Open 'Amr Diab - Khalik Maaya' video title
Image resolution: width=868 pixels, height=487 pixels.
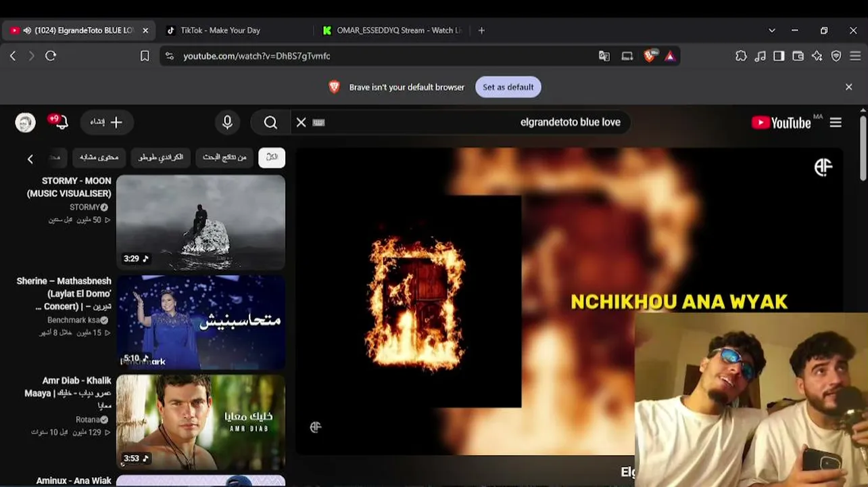(68, 393)
